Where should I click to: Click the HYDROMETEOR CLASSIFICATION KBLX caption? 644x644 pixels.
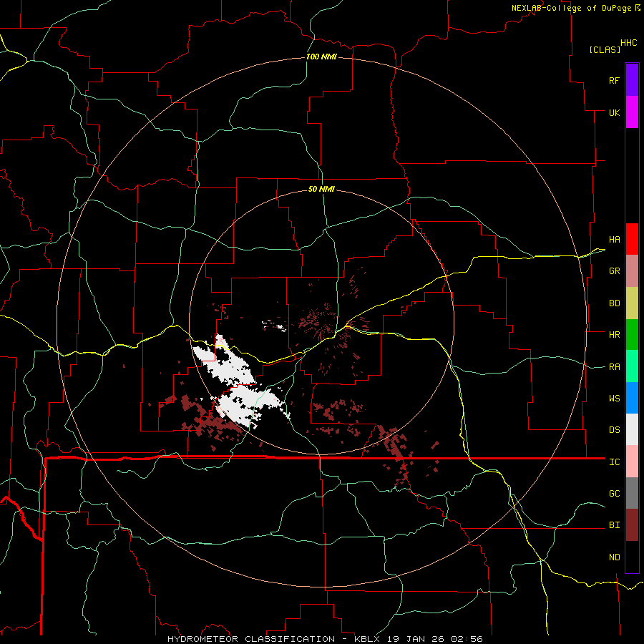[325, 639]
